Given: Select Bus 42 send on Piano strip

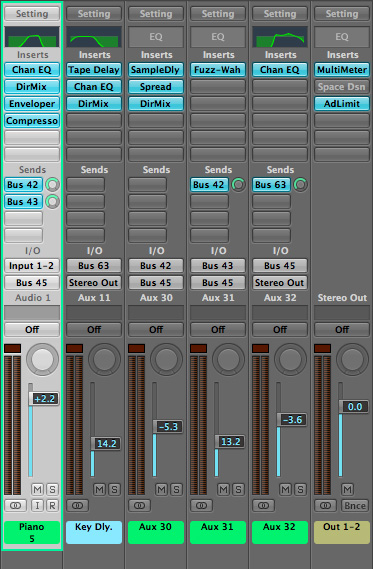Looking at the screenshot, I should (23, 185).
